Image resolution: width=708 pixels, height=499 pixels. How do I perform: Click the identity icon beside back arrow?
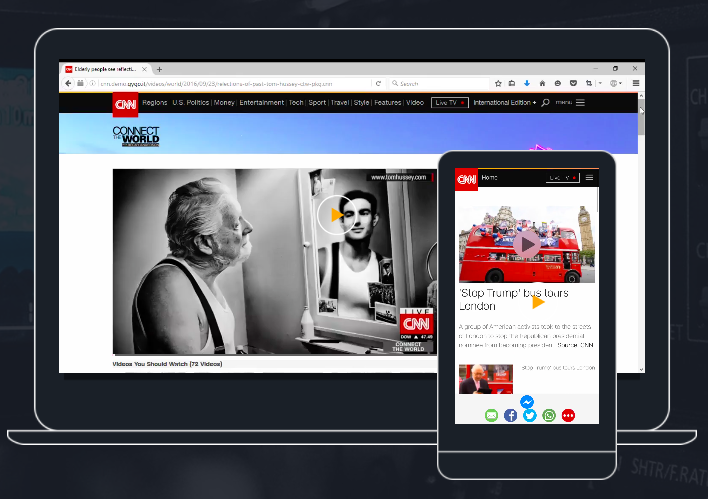point(80,84)
